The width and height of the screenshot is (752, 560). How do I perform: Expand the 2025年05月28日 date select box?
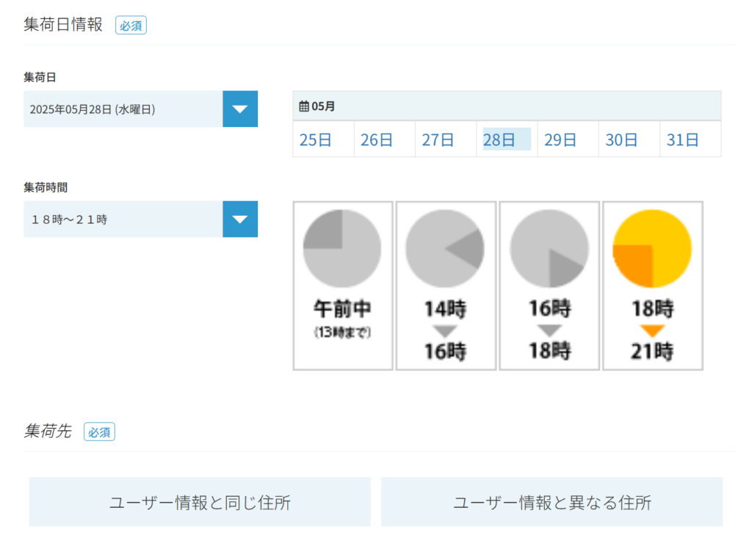(x=123, y=109)
